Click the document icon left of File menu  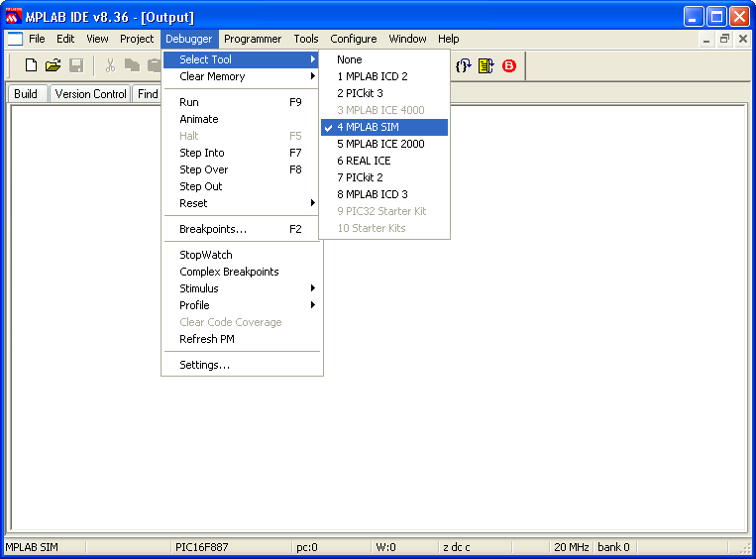pyautogui.click(x=15, y=39)
